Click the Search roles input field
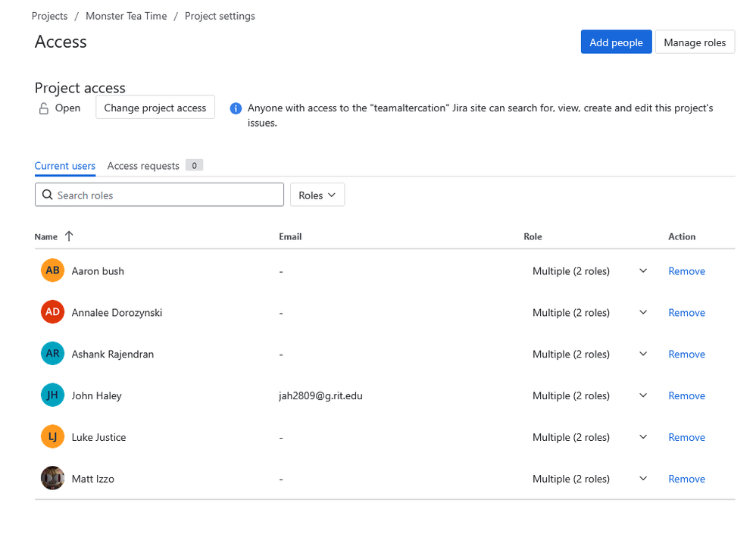The width and height of the screenshot is (756, 553). click(x=160, y=195)
